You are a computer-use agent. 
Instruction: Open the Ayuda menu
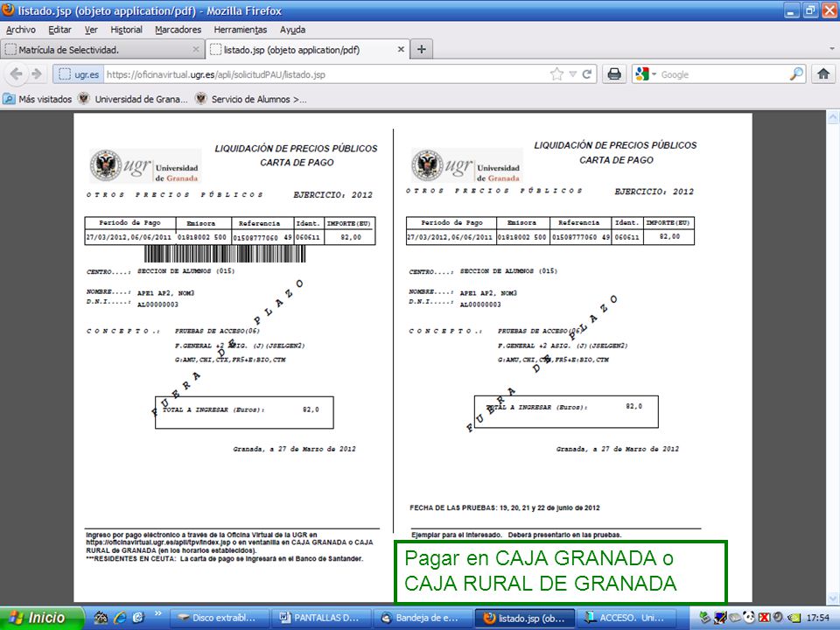point(292,30)
